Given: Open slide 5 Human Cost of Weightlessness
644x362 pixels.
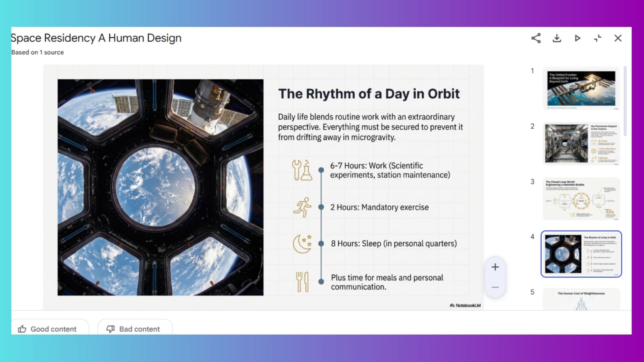Looking at the screenshot, I should pos(581,300).
